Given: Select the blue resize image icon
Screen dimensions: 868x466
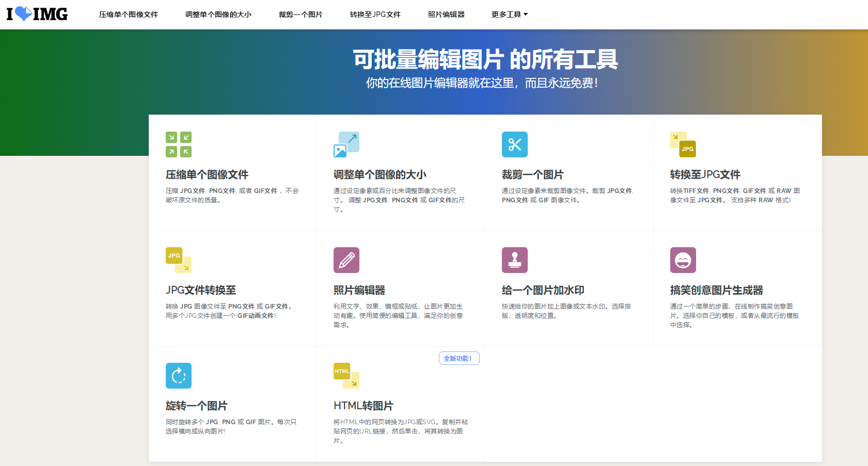Looking at the screenshot, I should point(346,144).
